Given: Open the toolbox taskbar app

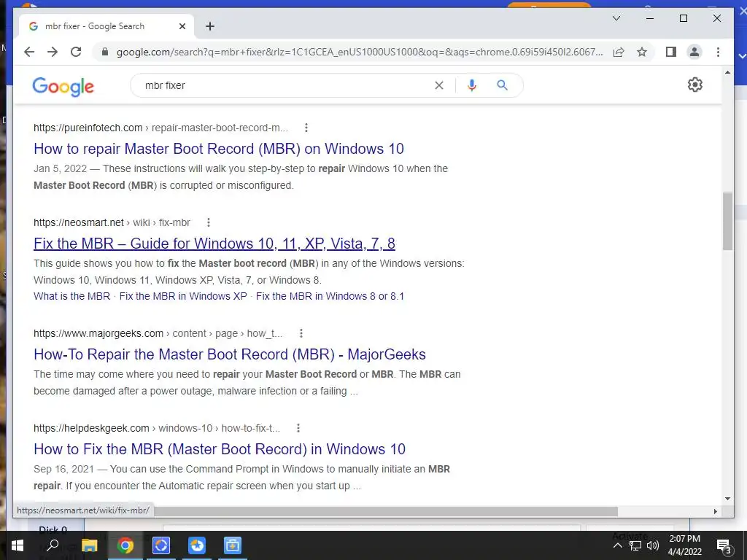Looking at the screenshot, I should click(x=232, y=545).
